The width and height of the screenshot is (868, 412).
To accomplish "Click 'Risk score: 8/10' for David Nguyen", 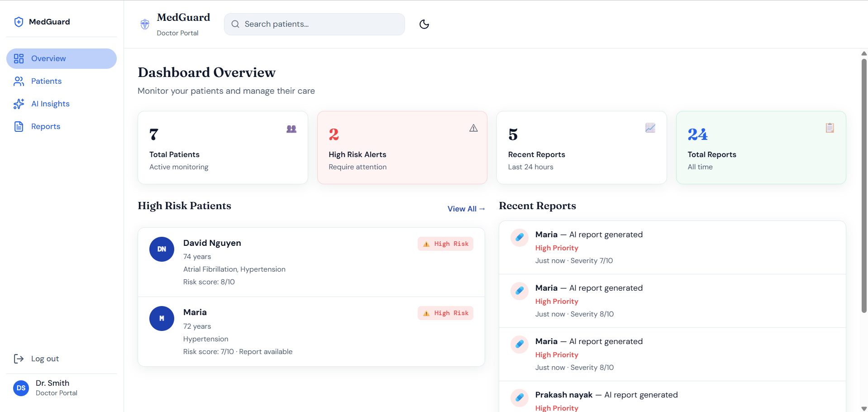I will coord(209,282).
